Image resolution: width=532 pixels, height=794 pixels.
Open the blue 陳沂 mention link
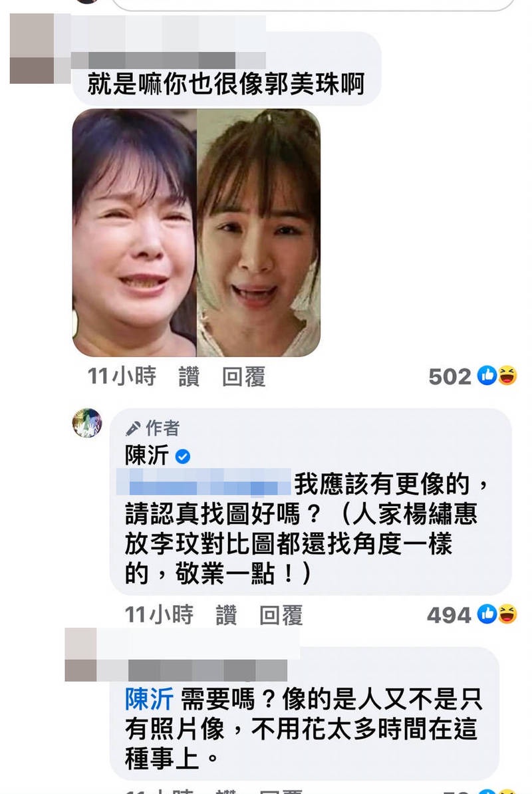[150, 700]
